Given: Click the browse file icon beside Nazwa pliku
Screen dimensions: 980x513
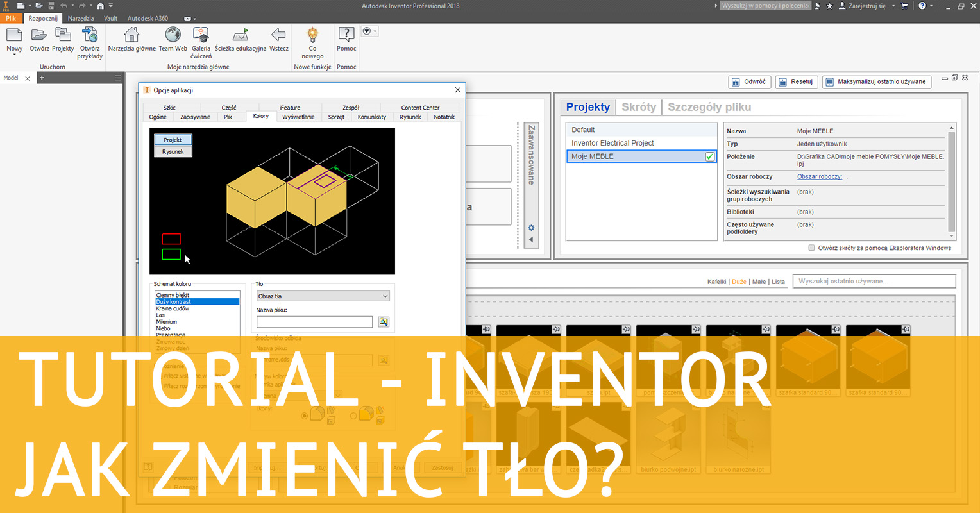Looking at the screenshot, I should tap(384, 322).
